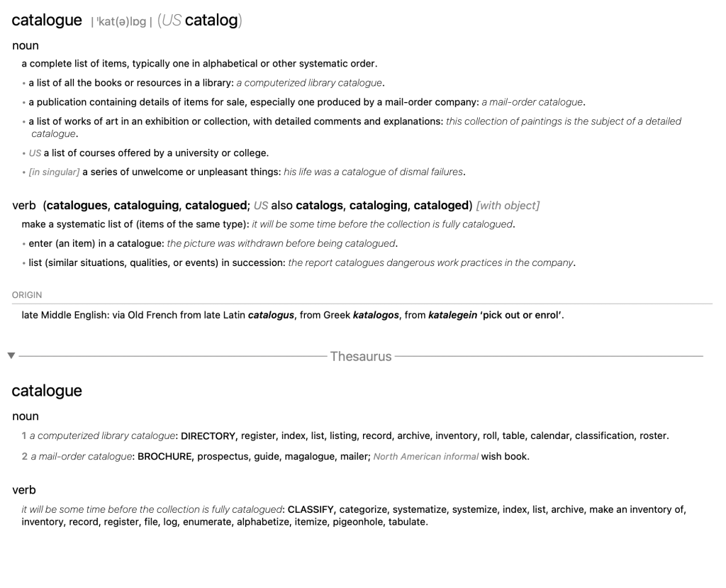This screenshot has height=588, width=726.
Task: Click the ORIGIN section label
Action: pos(27,295)
